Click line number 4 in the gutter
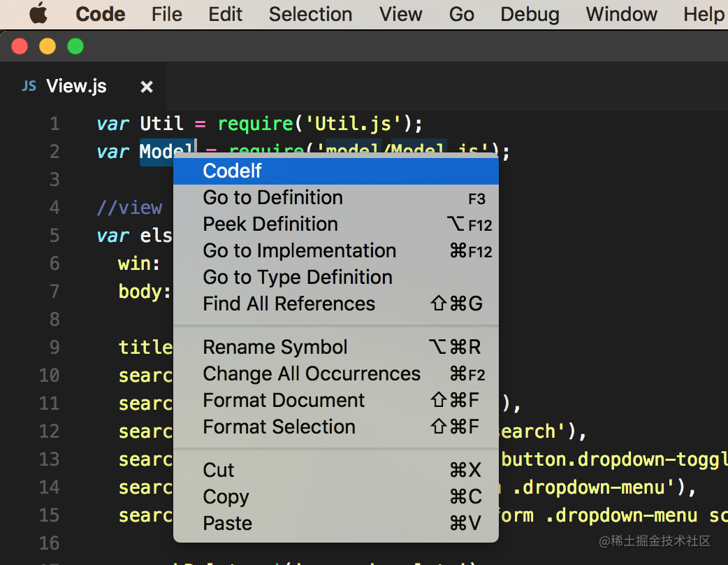 [x=54, y=207]
